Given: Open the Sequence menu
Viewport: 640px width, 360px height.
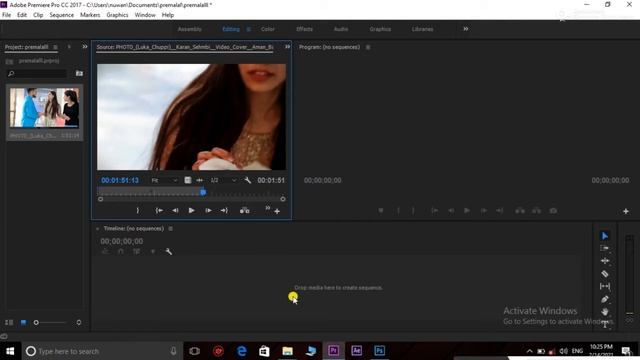Looking at the screenshot, I should coord(62,15).
